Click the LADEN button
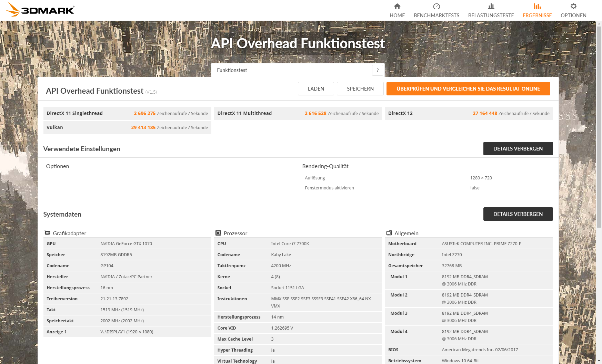The height and width of the screenshot is (364, 602). pyautogui.click(x=316, y=89)
